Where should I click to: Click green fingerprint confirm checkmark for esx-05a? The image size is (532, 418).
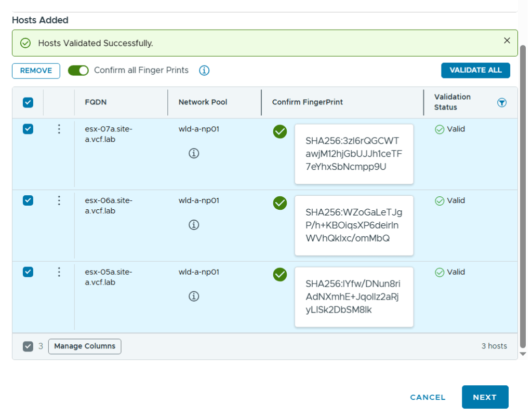click(x=280, y=274)
